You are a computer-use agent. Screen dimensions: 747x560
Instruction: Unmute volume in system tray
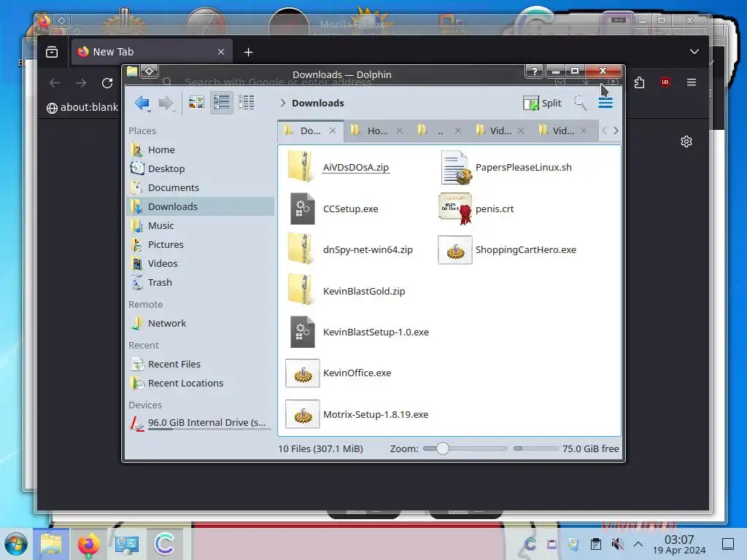click(617, 544)
